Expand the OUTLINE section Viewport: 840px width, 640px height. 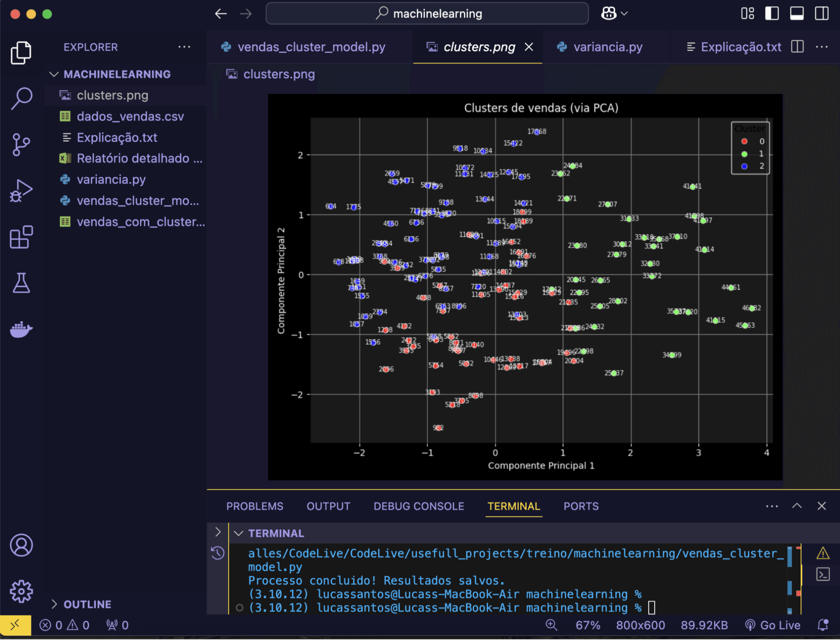point(54,604)
